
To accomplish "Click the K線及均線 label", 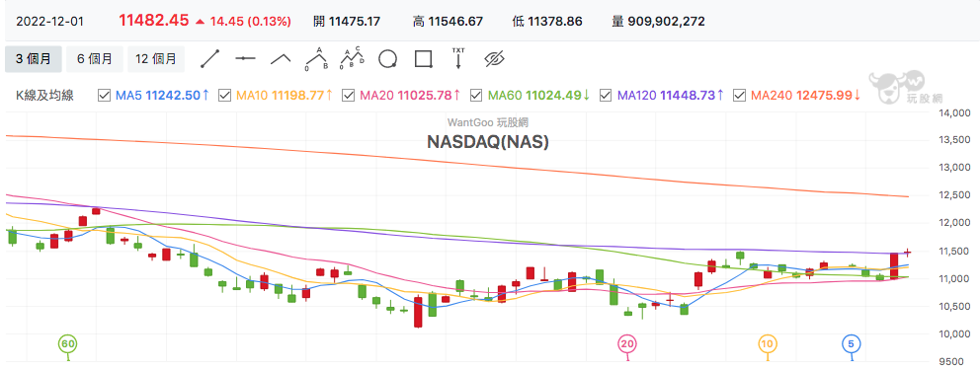I will point(44,96).
